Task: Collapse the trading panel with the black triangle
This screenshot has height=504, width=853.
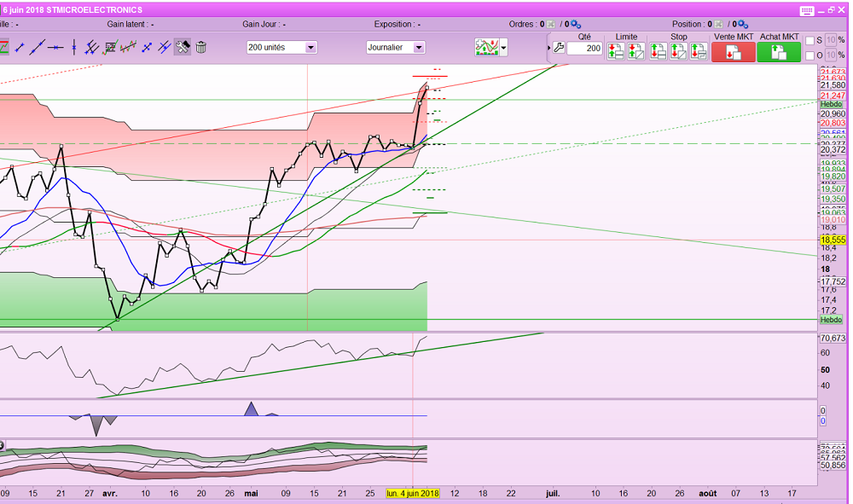Action: pyautogui.click(x=548, y=48)
